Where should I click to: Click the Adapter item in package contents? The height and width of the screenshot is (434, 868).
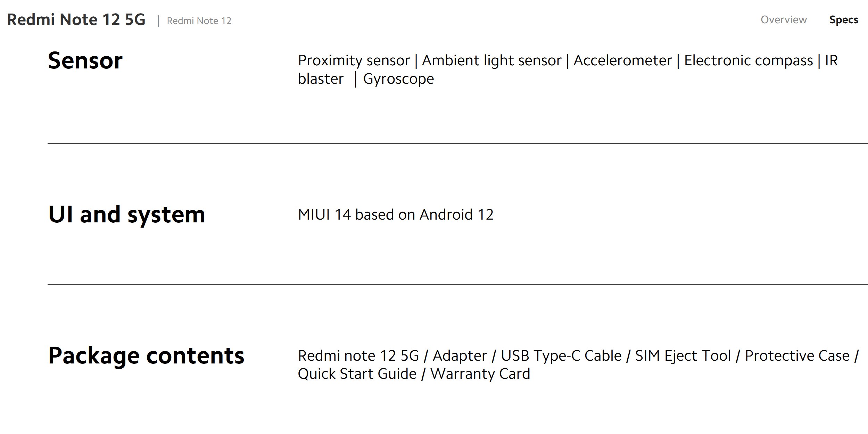[460, 355]
